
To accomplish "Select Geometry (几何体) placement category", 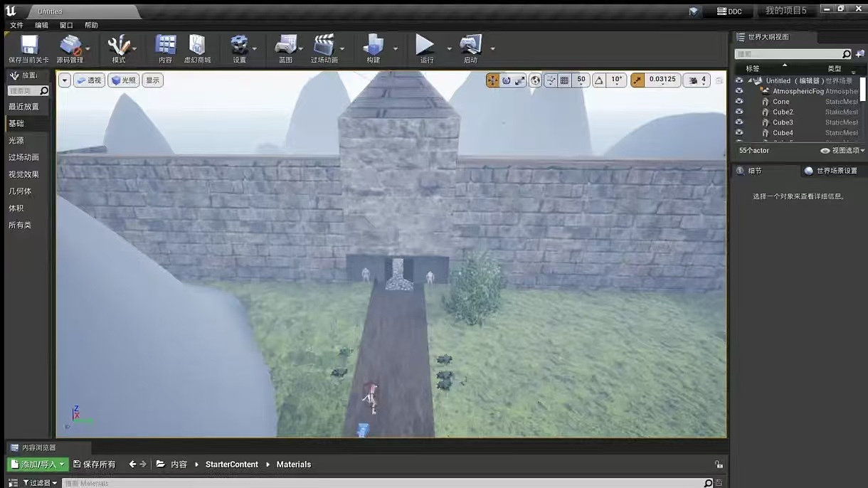I will 27,191.
